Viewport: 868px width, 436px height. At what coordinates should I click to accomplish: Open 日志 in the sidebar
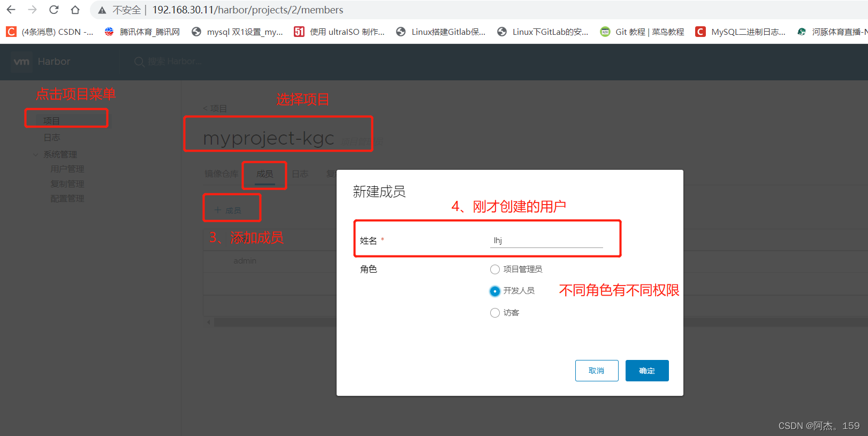(51, 138)
